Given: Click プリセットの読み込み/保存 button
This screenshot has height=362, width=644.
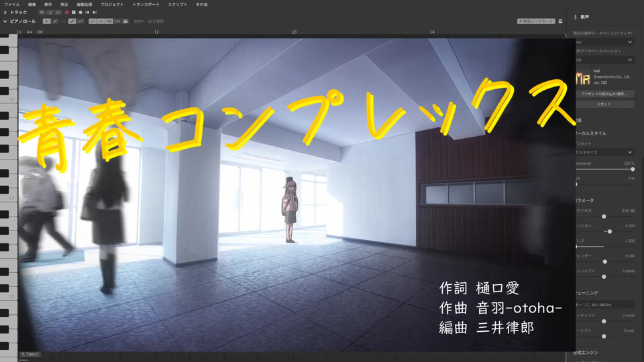Looking at the screenshot, I should click(604, 94).
